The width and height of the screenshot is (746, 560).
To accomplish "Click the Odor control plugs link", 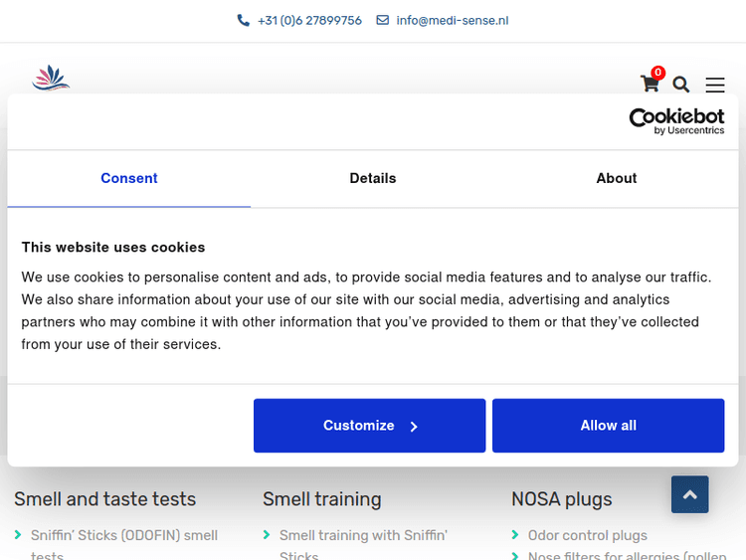I will point(587,535).
